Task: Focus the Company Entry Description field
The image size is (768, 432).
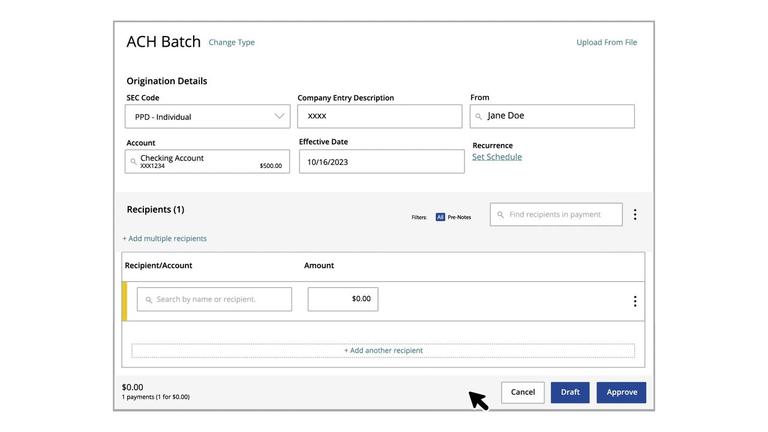Action: click(380, 116)
